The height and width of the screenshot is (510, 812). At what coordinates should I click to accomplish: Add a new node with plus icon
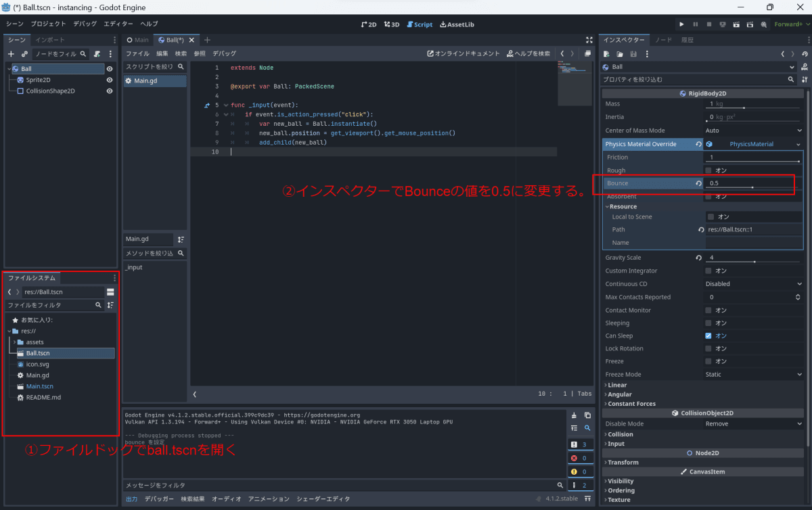click(x=11, y=53)
